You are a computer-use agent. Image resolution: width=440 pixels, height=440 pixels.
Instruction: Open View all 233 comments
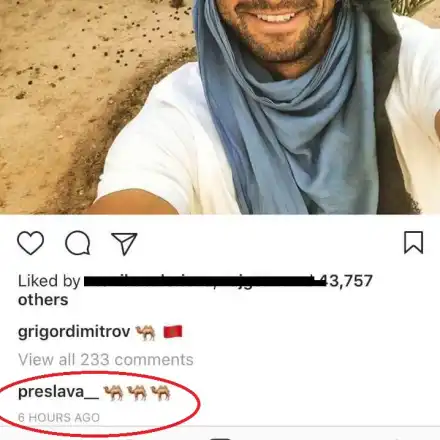pos(106,360)
